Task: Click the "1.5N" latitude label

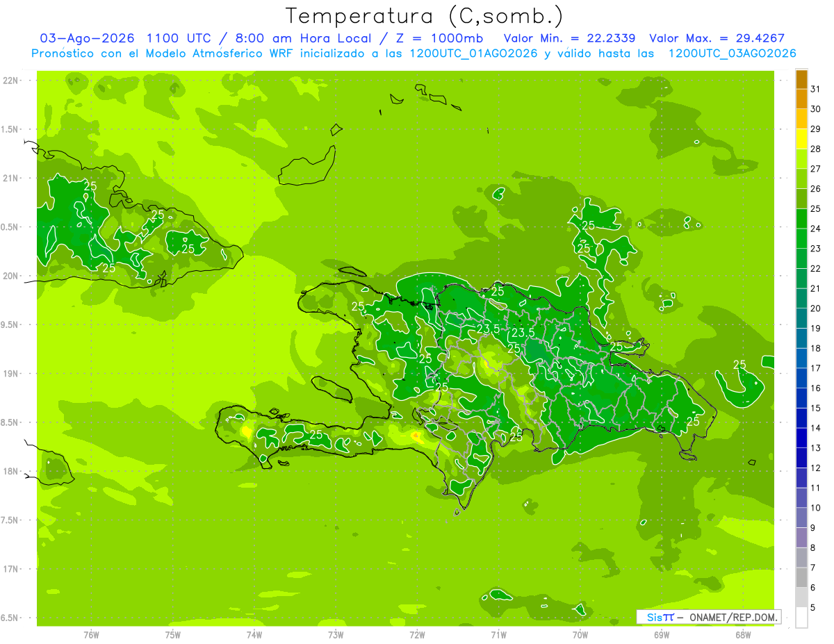Action: point(10,129)
